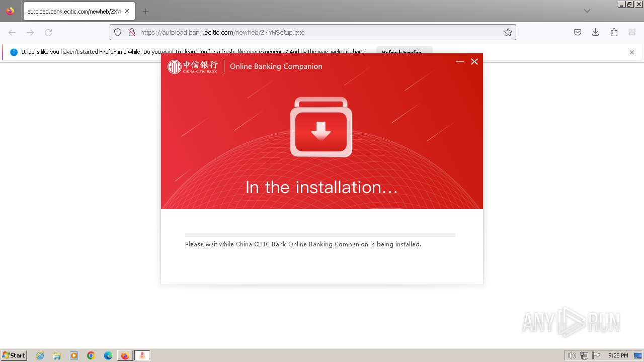The width and height of the screenshot is (644, 362).
Task: Expand the list all tabs chevron
Action: (587, 11)
